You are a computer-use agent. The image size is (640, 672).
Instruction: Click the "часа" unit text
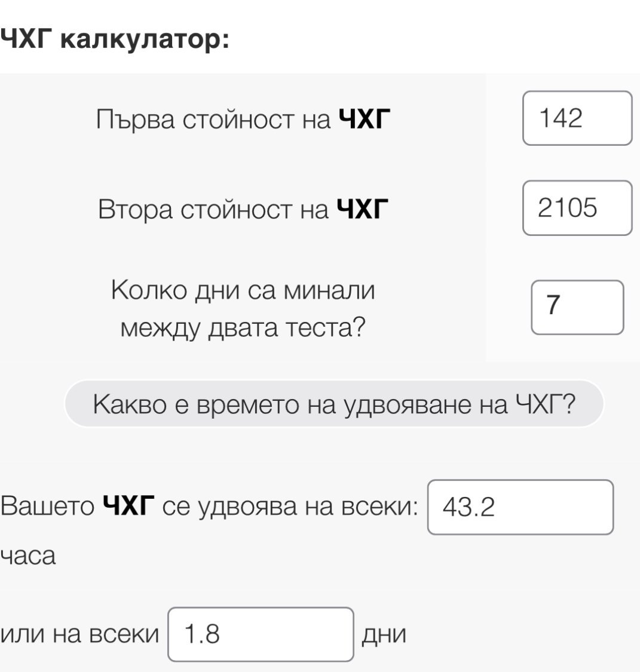tap(28, 556)
